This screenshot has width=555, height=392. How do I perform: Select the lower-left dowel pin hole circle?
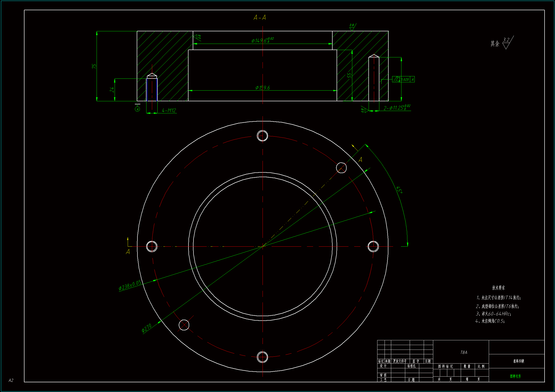point(184,325)
